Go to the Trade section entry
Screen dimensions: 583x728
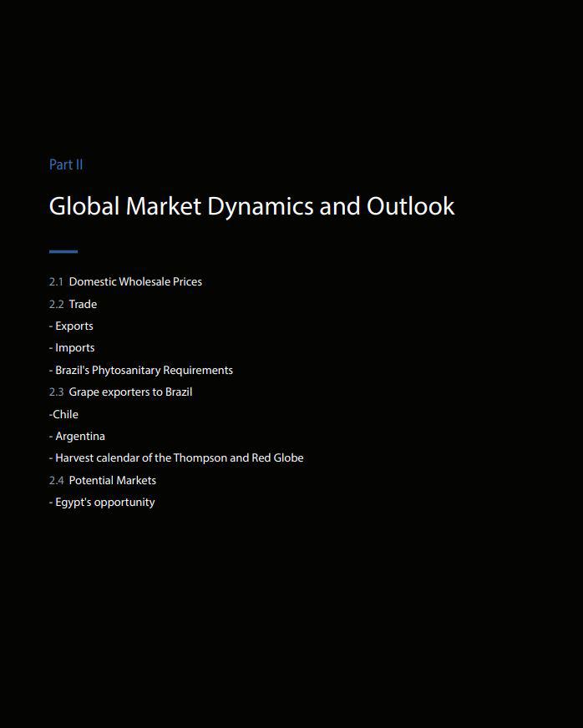click(83, 304)
